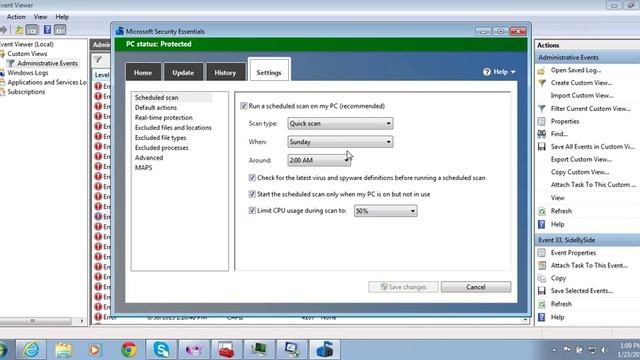
Task: Click the Event Properties icon in Actions pane
Action: (542, 253)
